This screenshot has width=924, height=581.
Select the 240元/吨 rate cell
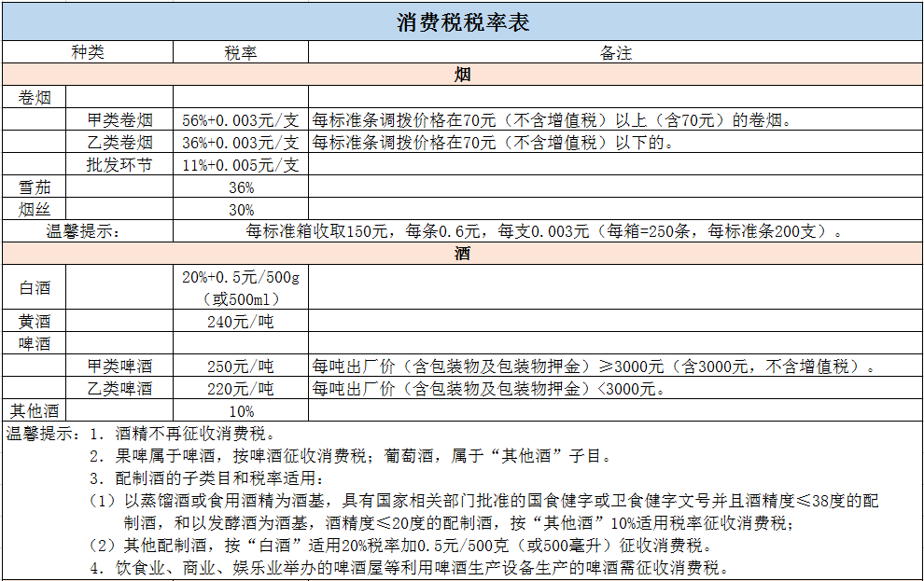[241, 322]
